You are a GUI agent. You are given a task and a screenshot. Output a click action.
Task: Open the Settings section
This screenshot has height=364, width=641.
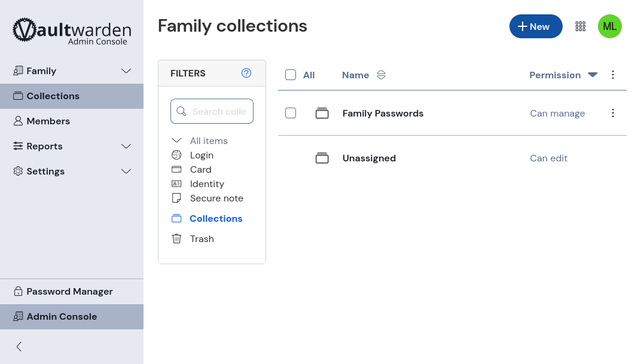tap(45, 172)
